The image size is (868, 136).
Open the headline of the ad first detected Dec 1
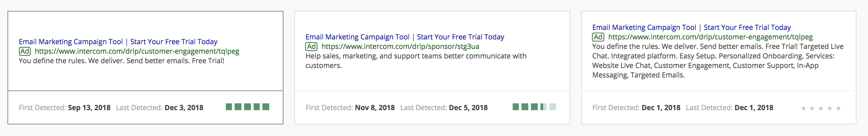point(691,28)
